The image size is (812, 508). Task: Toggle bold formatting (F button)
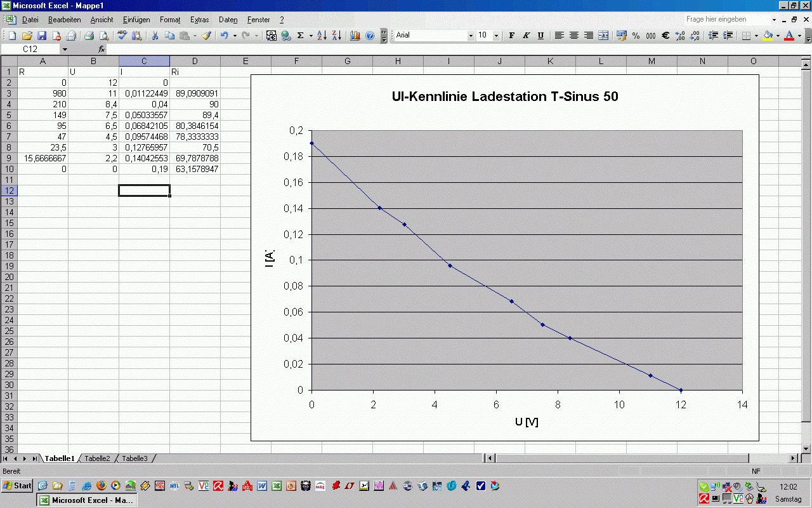point(512,36)
